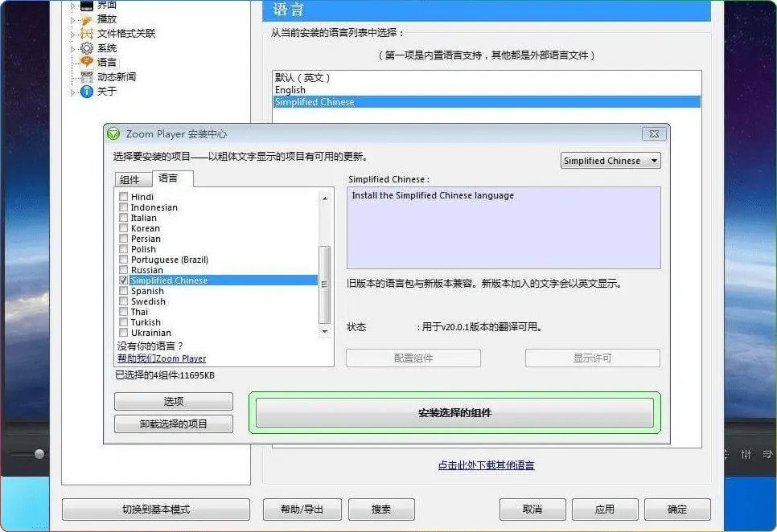Select 文件格式关联 in the options tree
This screenshot has width=777, height=532.
[126, 34]
